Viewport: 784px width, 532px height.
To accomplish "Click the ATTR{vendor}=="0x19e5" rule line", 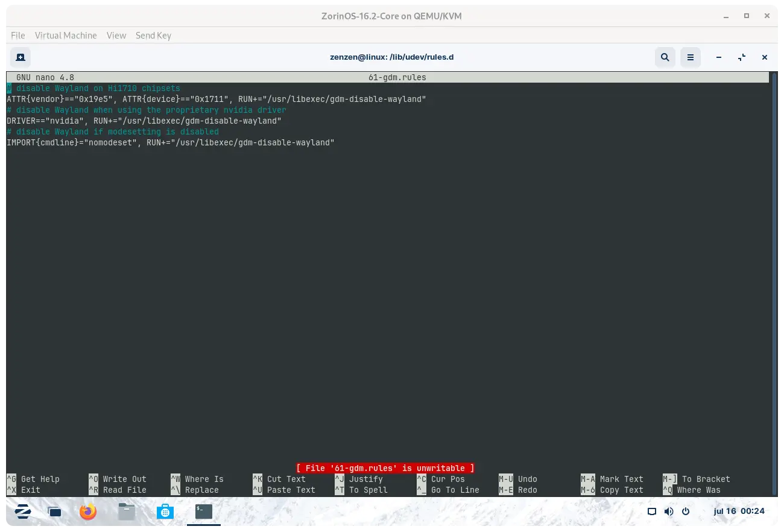I will 217,99.
